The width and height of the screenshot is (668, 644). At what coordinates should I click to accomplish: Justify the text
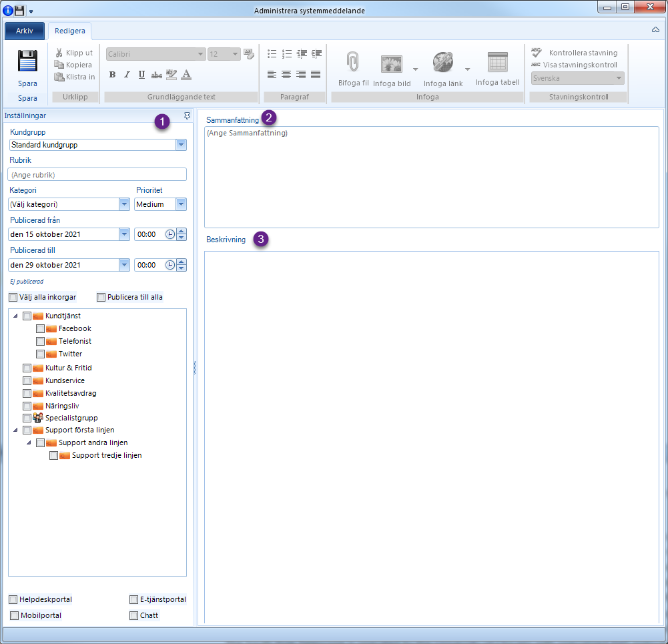coord(316,75)
